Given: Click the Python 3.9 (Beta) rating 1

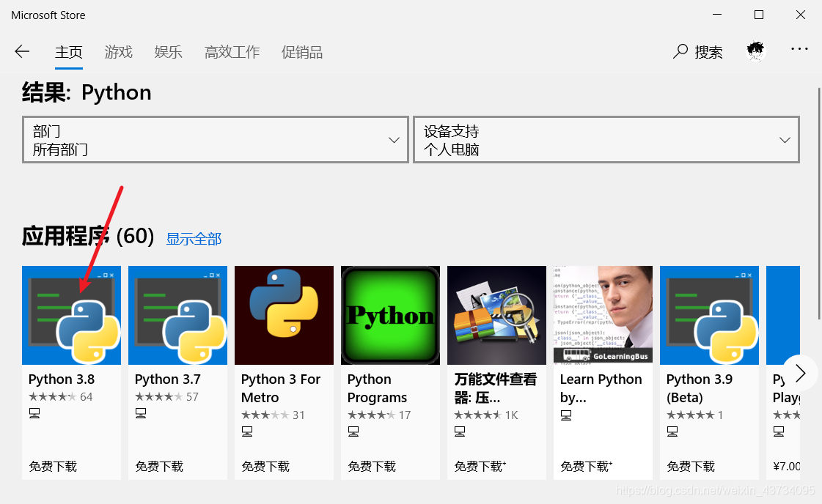Looking at the screenshot, I should pos(695,415).
